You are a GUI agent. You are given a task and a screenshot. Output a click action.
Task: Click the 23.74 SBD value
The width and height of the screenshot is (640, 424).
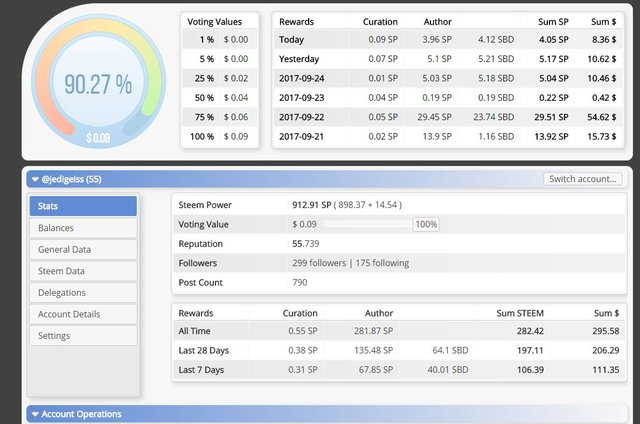point(493,117)
